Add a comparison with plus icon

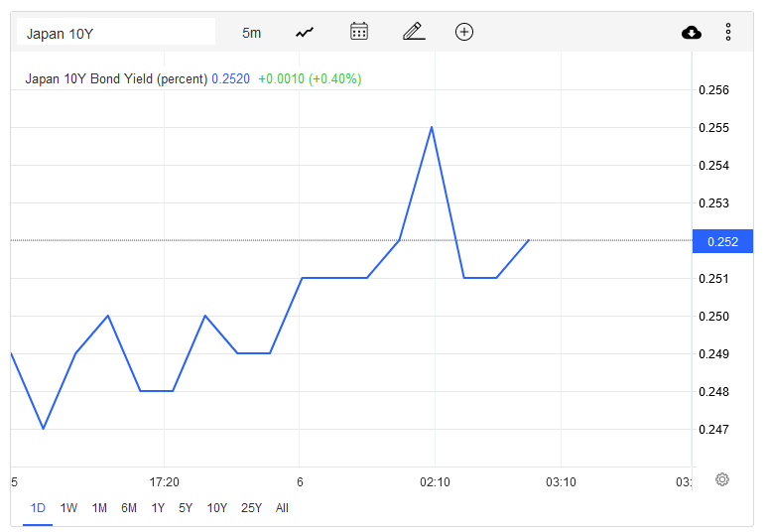[464, 32]
